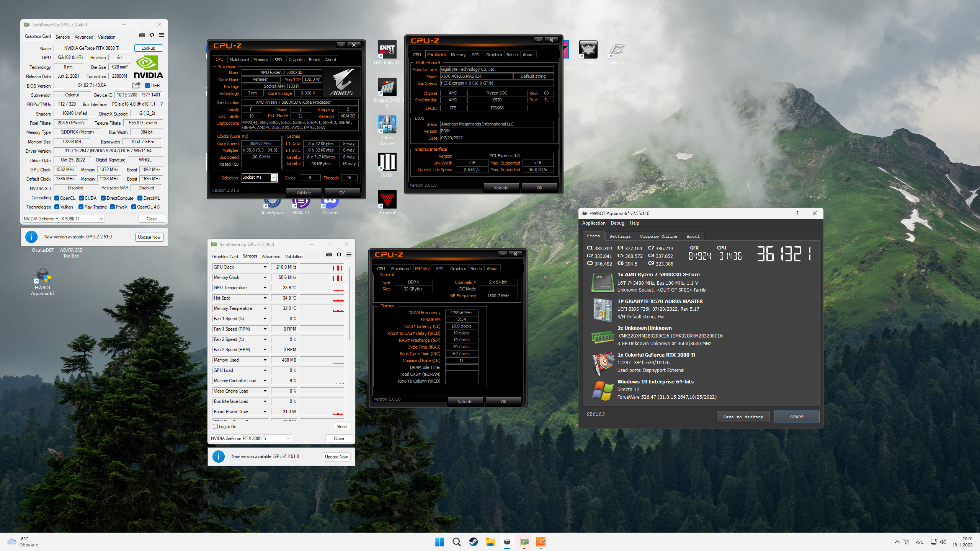Image resolution: width=980 pixels, height=551 pixels.
Task: Open the Discord desktop shortcut
Action: (330, 207)
